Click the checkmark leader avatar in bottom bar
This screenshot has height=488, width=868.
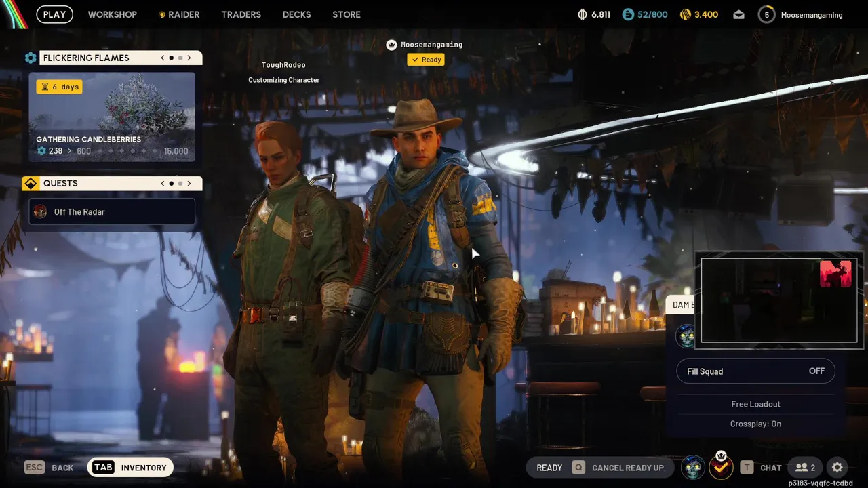coord(721,467)
